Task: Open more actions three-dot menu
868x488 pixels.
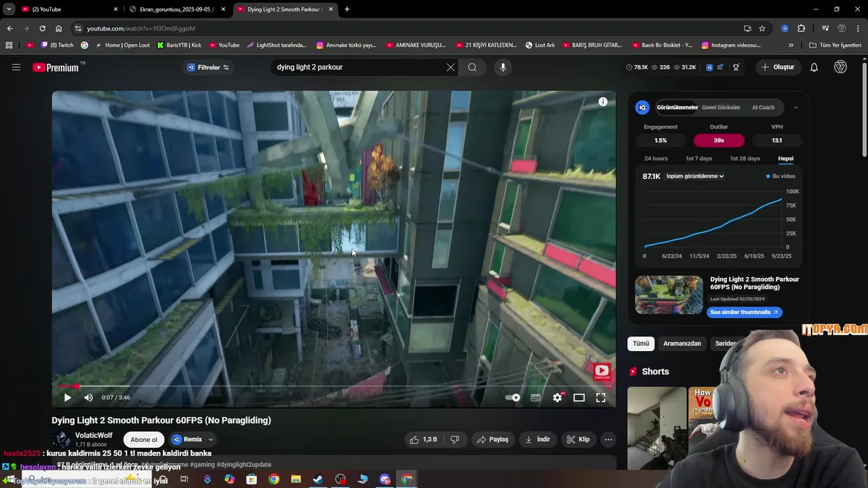Action: pyautogui.click(x=608, y=439)
